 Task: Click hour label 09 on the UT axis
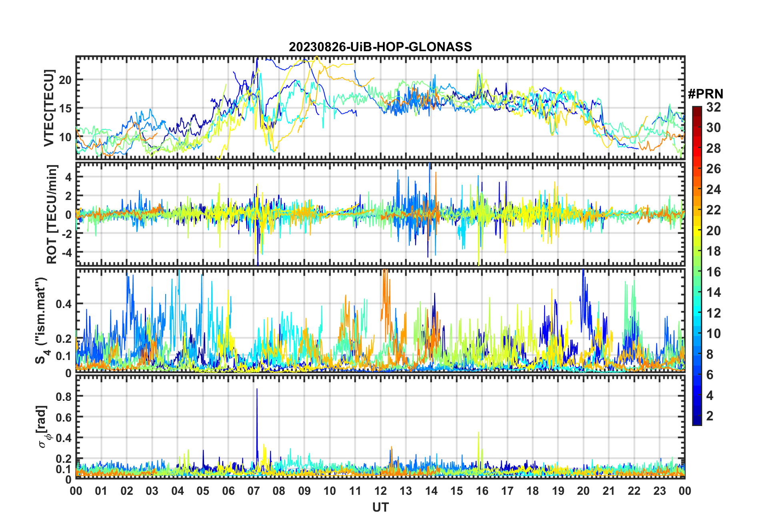click(x=304, y=491)
